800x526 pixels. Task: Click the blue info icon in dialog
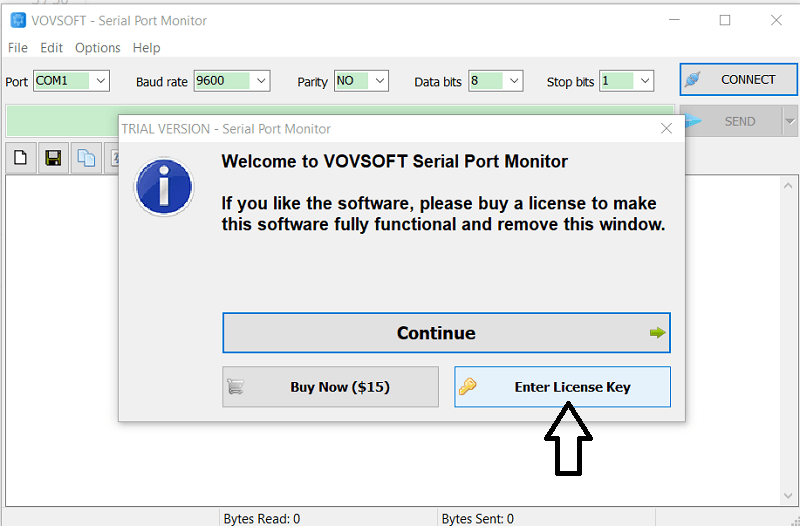tap(163, 186)
